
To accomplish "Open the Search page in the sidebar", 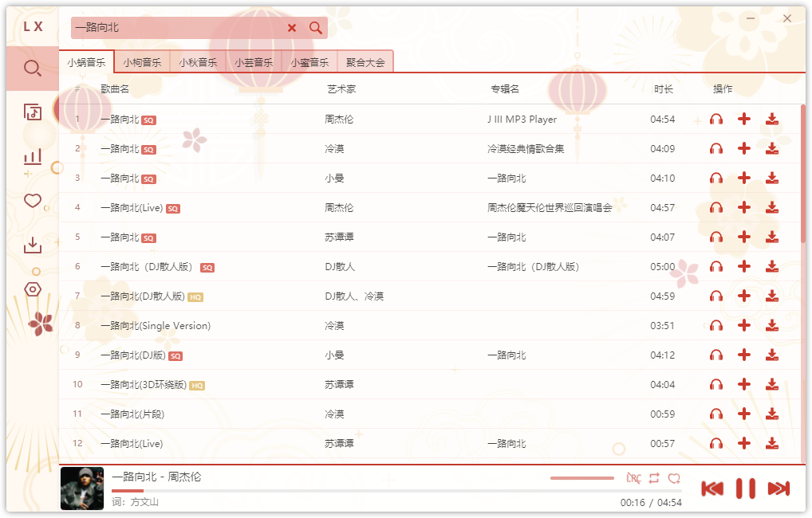I will tap(32, 69).
